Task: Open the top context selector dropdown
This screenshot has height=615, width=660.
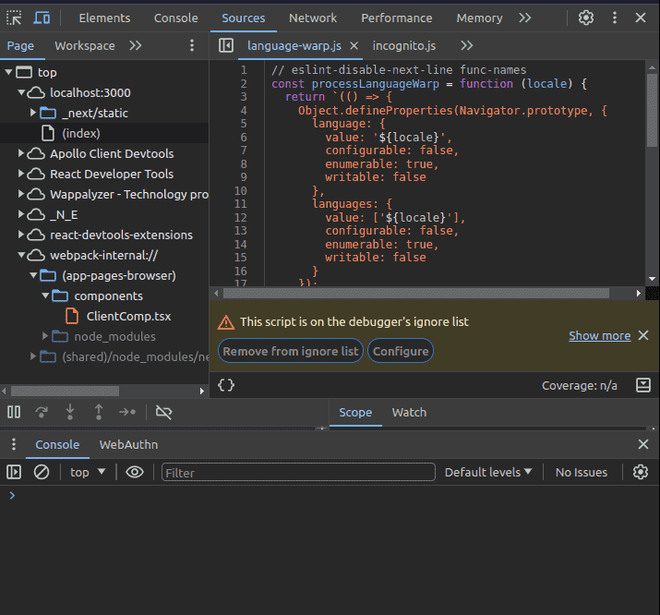Action: (x=88, y=472)
